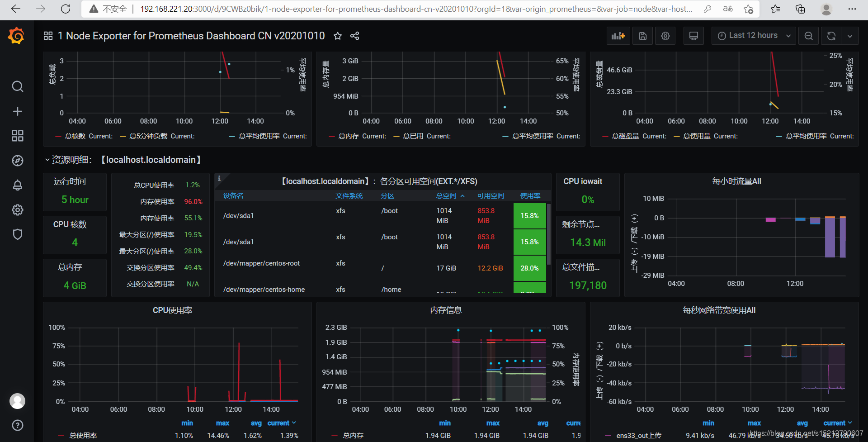The image size is (868, 442).
Task: Sort partition table by 使用率 column
Action: point(530,195)
